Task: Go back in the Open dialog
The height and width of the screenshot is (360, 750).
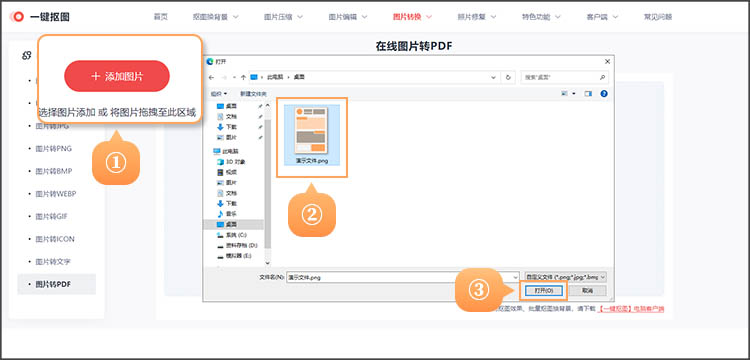Action: (211, 77)
